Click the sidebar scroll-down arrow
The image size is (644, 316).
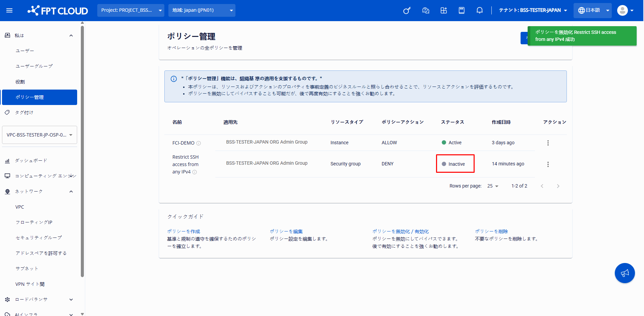point(82,314)
